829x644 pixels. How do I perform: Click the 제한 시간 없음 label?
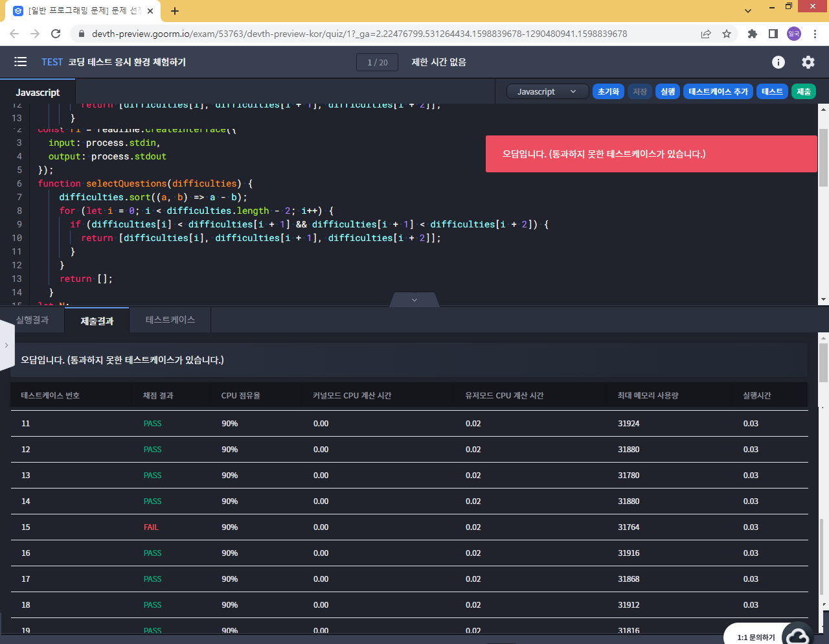[x=439, y=62]
